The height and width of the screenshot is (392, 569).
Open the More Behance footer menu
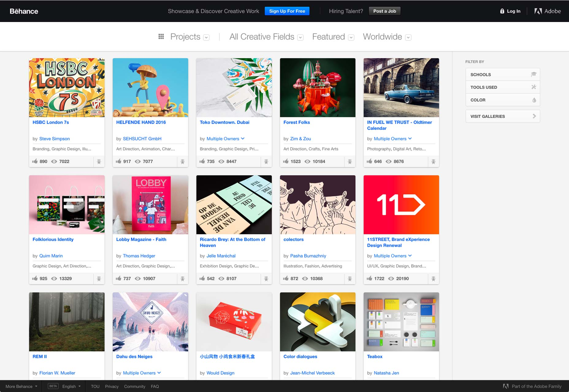point(21,386)
